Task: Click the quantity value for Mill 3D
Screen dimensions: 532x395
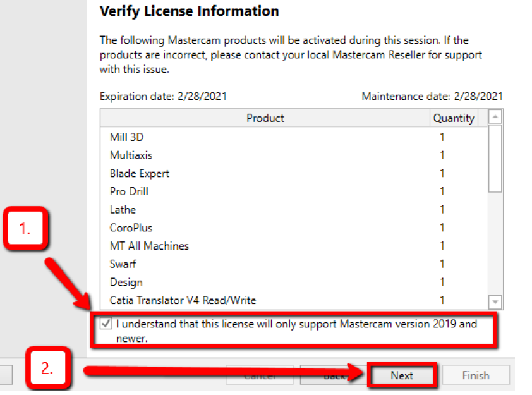Action: (442, 137)
